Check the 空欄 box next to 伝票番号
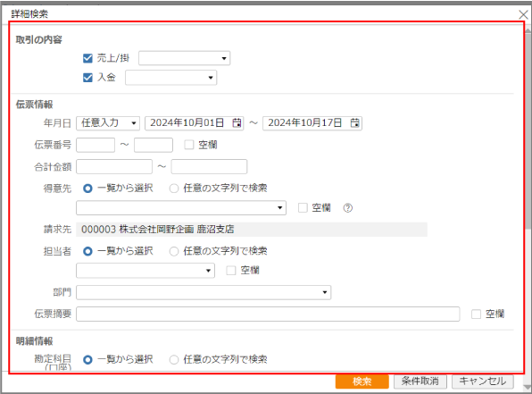The image size is (532, 394). pos(189,145)
